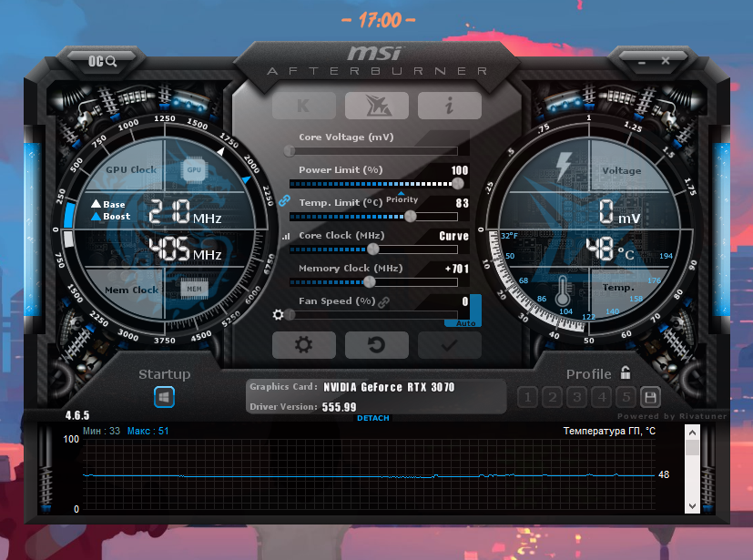Close the Afterburner window
753x560 pixels.
[x=665, y=60]
